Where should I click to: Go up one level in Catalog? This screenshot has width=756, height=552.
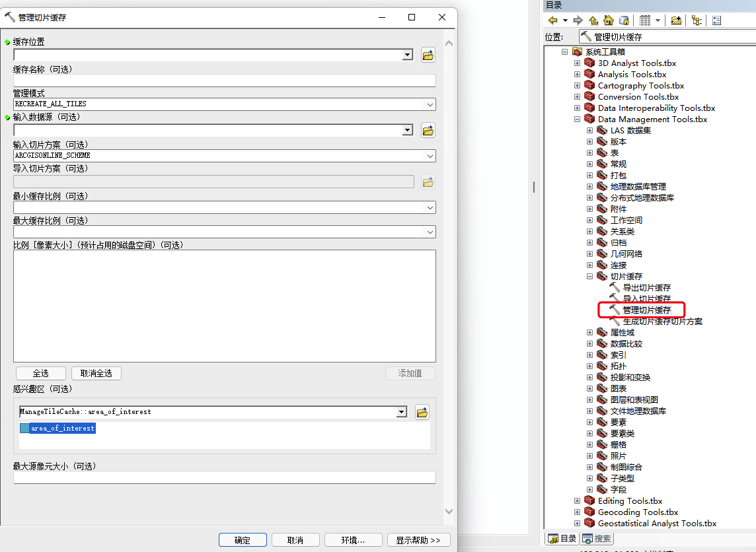pos(593,20)
